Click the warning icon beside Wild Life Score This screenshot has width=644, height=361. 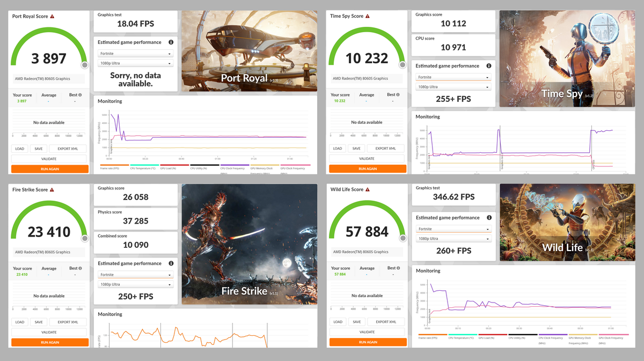tap(367, 190)
